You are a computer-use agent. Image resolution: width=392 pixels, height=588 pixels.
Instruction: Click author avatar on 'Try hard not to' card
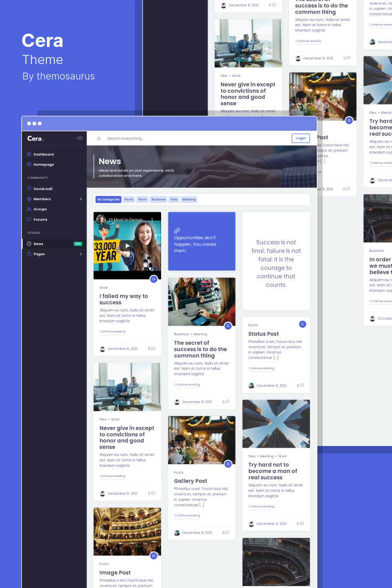tap(251, 524)
